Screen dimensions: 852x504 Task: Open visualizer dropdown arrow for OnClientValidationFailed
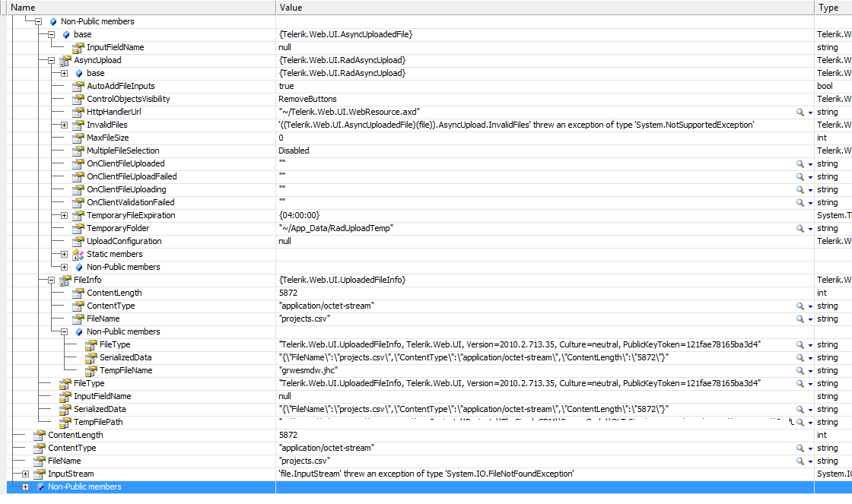pos(810,203)
